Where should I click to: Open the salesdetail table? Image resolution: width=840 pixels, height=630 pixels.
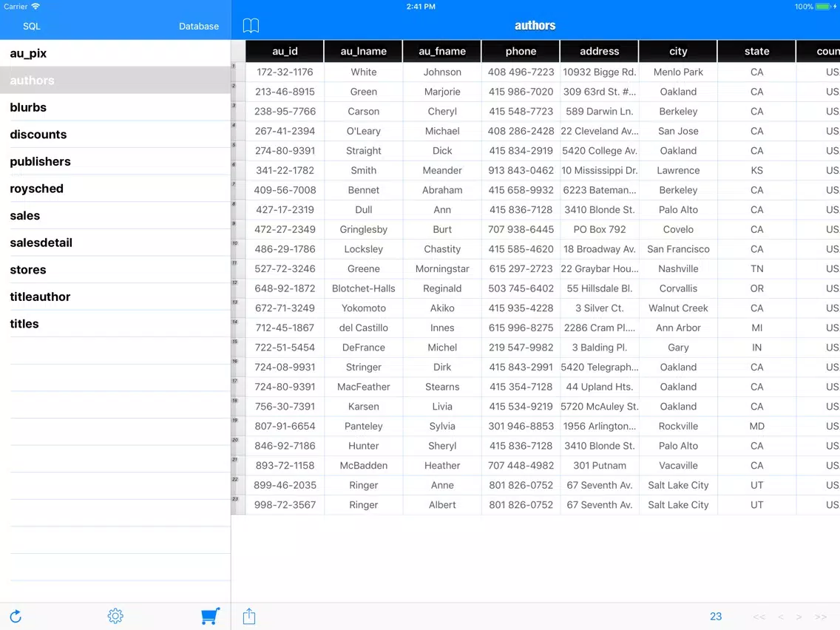(115, 243)
